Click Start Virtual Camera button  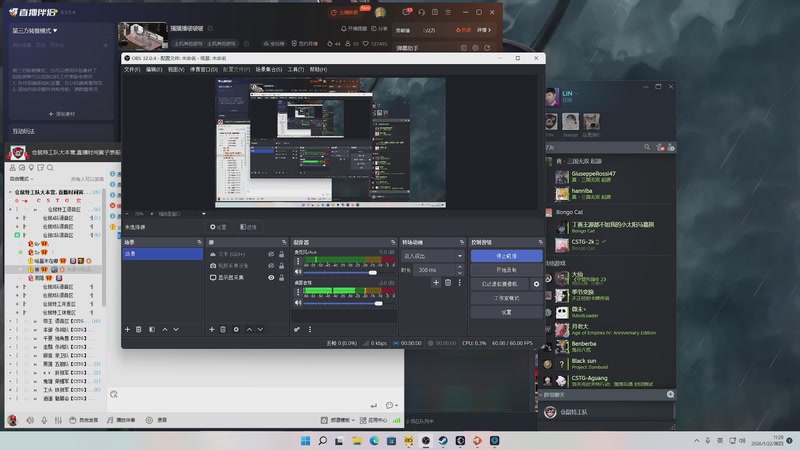pyautogui.click(x=499, y=284)
